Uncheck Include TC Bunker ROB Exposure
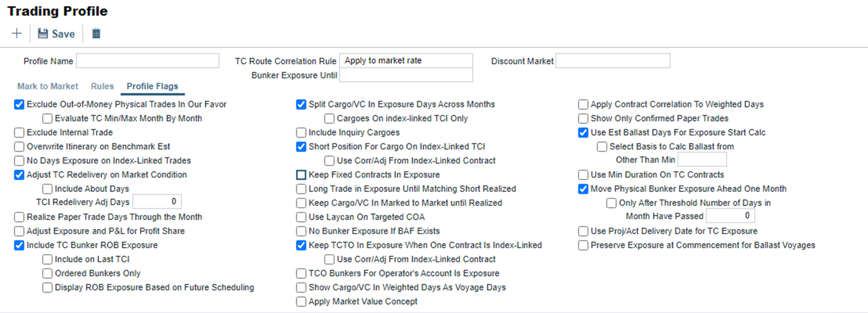The width and height of the screenshot is (868, 313). [19, 245]
